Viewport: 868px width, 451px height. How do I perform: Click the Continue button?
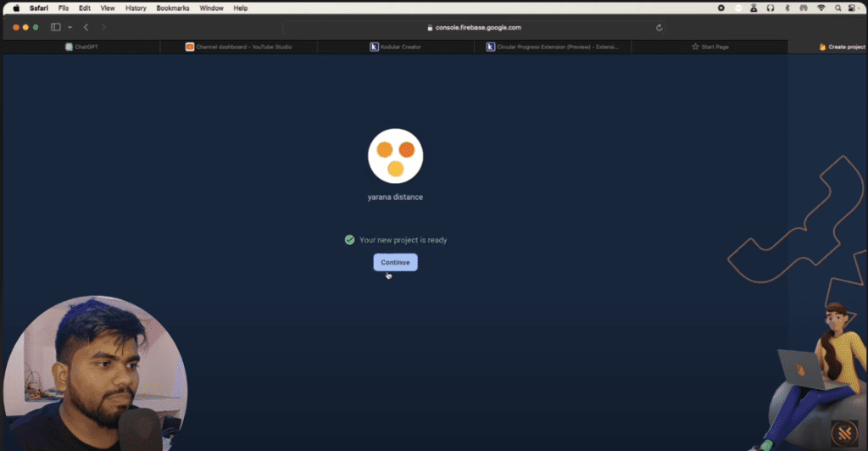pos(395,263)
